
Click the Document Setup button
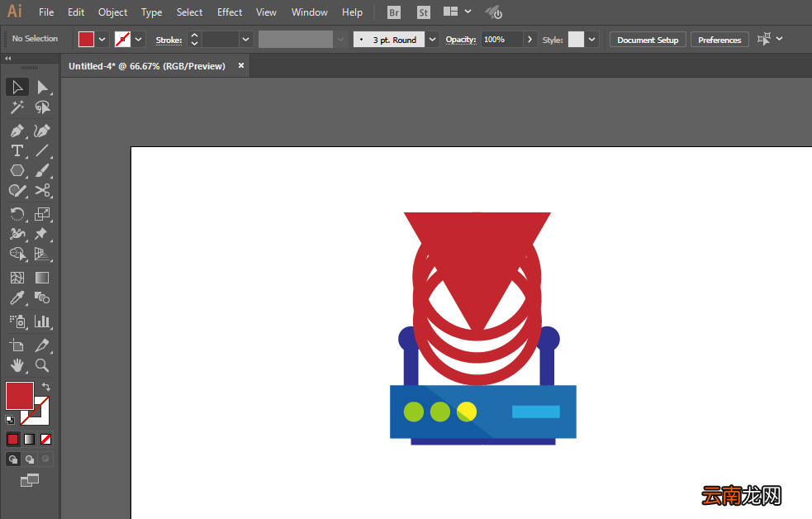648,40
